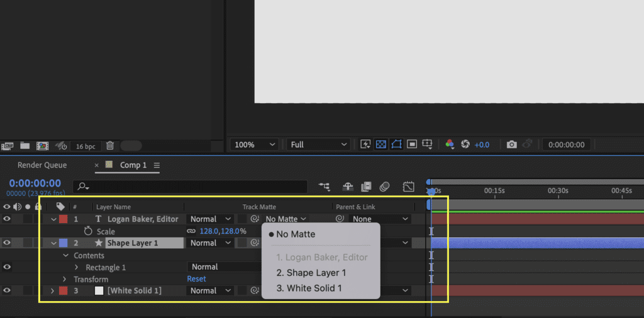Image resolution: width=644 pixels, height=318 pixels.
Task: Select Shape Layer 1 layer name
Action: coord(133,243)
